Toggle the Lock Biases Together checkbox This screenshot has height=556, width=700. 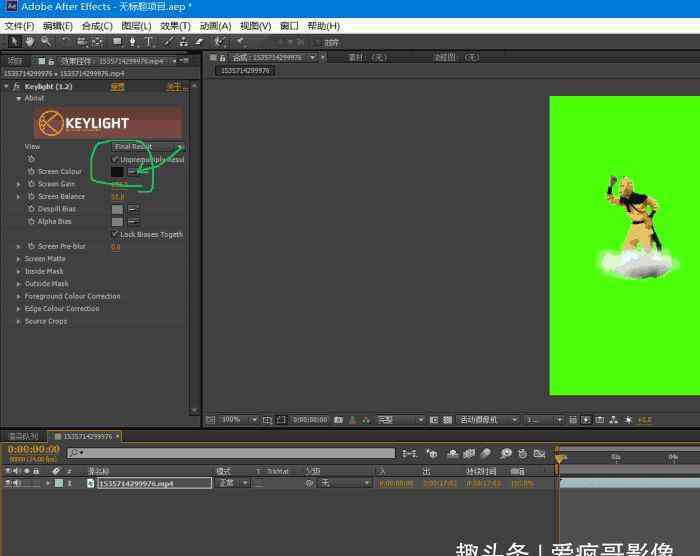coord(115,234)
